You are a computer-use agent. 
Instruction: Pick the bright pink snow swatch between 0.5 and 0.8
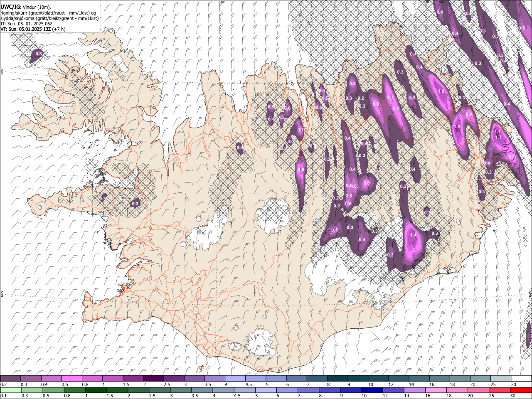tap(71, 379)
